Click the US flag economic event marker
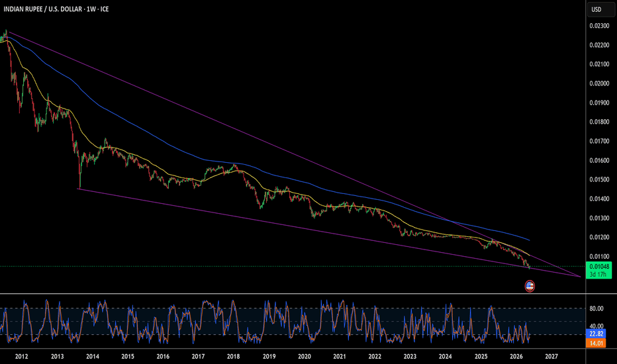Image resolution: width=617 pixels, height=364 pixels. click(x=530, y=286)
